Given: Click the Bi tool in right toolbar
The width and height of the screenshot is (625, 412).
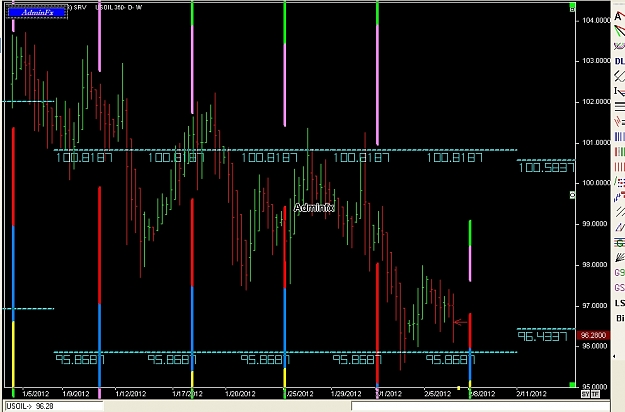Looking at the screenshot, I should point(620,318).
